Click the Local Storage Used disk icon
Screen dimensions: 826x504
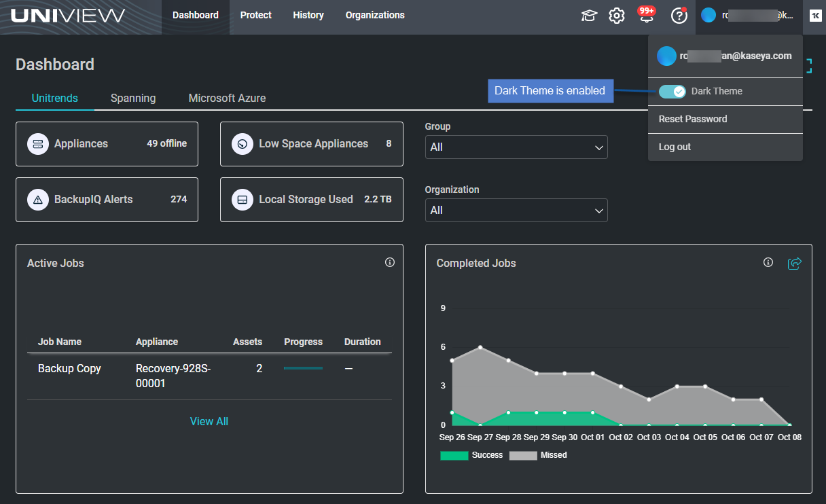(243, 200)
